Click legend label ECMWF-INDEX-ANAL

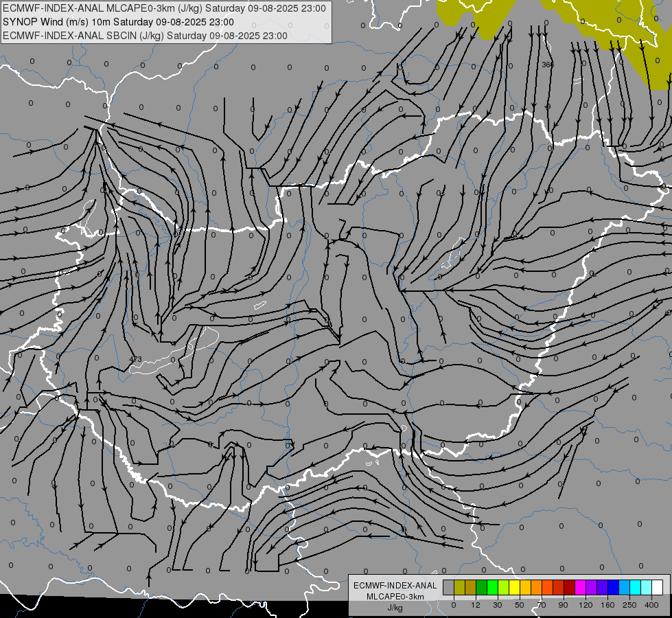click(x=395, y=586)
